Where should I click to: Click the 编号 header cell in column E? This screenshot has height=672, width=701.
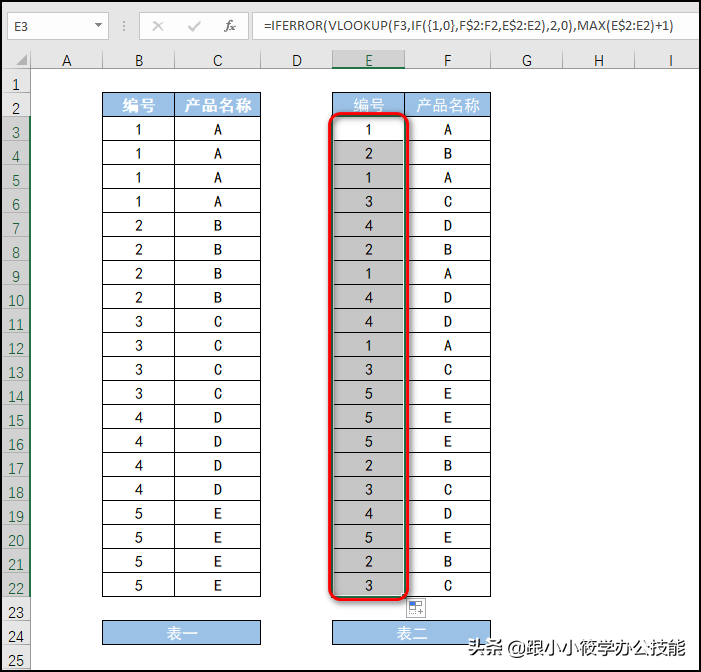pyautogui.click(x=368, y=105)
